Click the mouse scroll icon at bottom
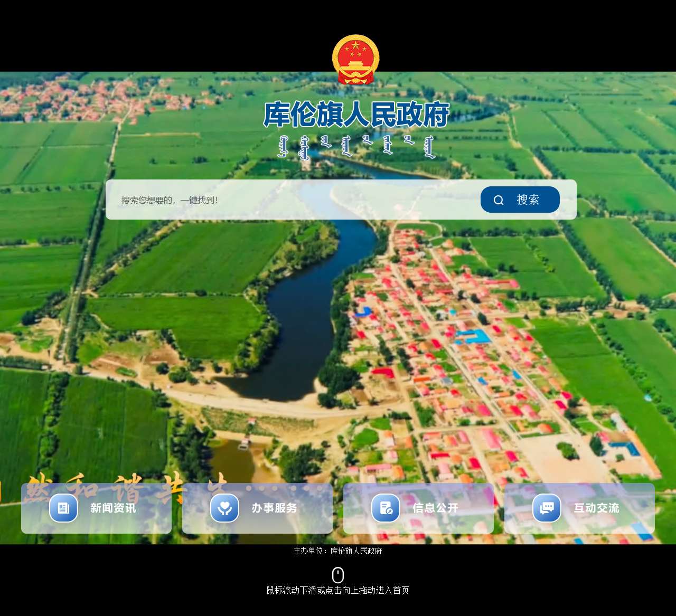This screenshot has height=616, width=676. click(338, 575)
